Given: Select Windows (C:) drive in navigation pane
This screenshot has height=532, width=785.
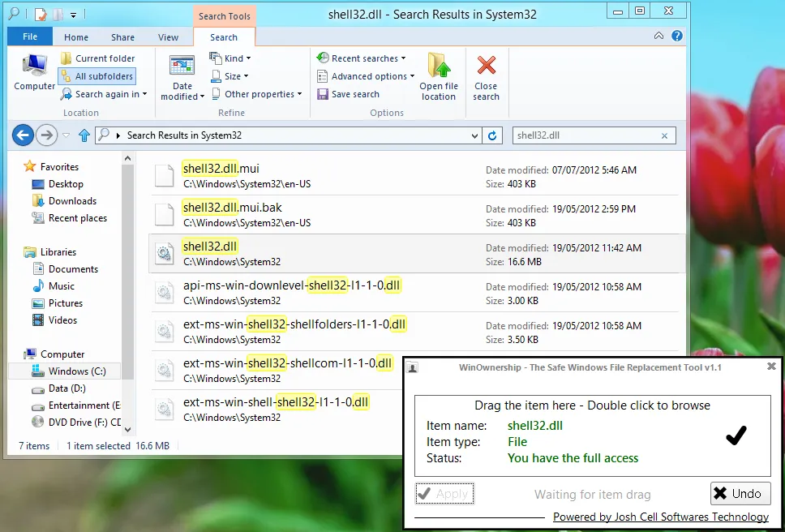Looking at the screenshot, I should [x=77, y=371].
